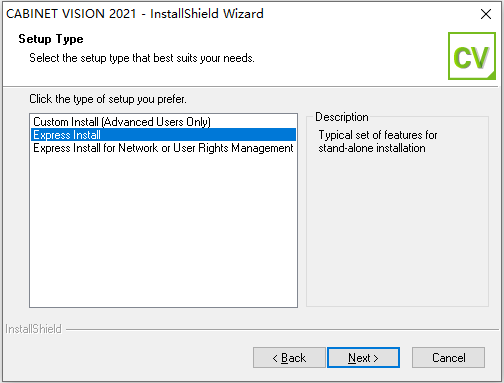Click the 'Click the type of setup you prefer' label
The image size is (504, 383).
(108, 99)
